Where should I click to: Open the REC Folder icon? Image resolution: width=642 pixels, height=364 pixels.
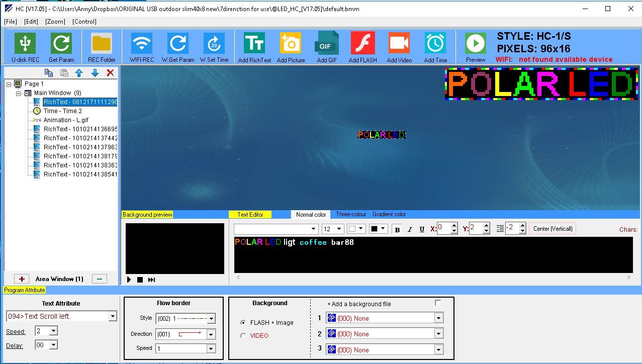(x=102, y=44)
